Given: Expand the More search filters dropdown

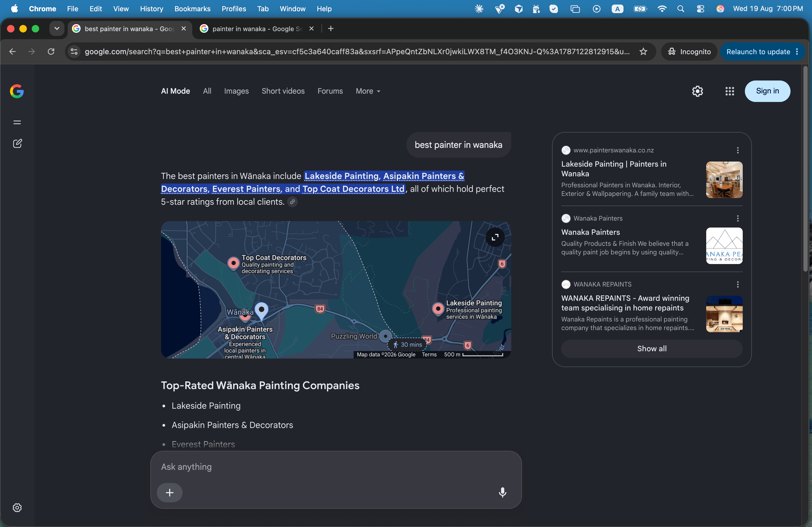Looking at the screenshot, I should [368, 91].
